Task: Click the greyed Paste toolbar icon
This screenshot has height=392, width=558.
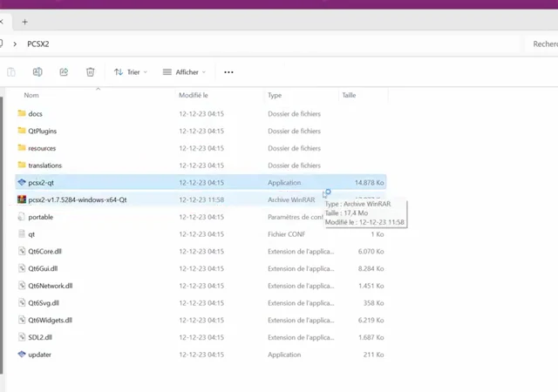Action: (x=11, y=72)
